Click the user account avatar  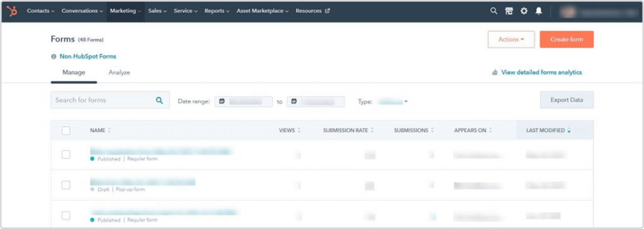[x=569, y=11]
